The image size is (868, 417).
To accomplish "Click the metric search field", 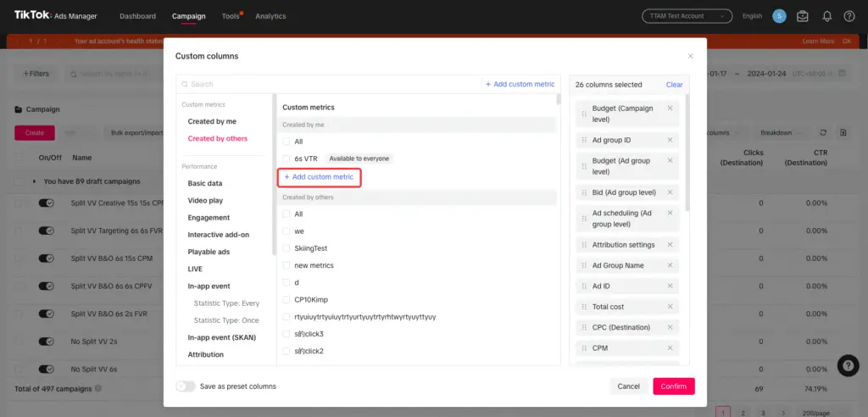I will [331, 85].
